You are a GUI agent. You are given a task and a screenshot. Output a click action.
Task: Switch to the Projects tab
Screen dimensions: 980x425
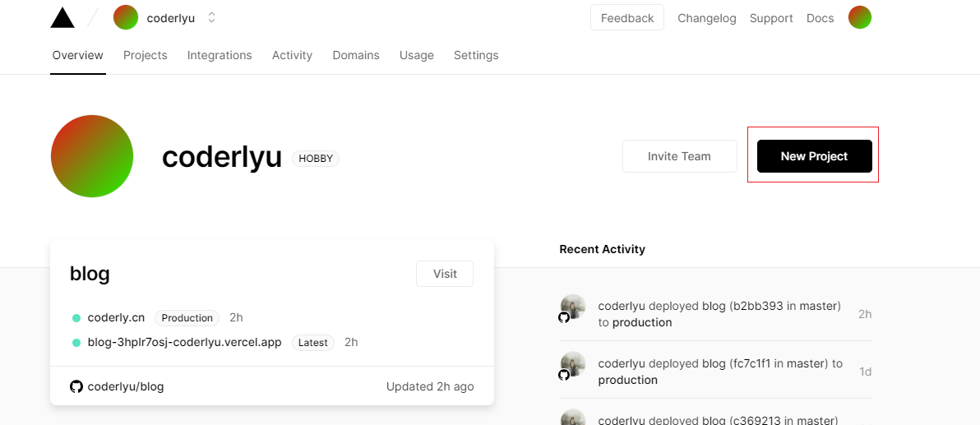pyautogui.click(x=145, y=55)
